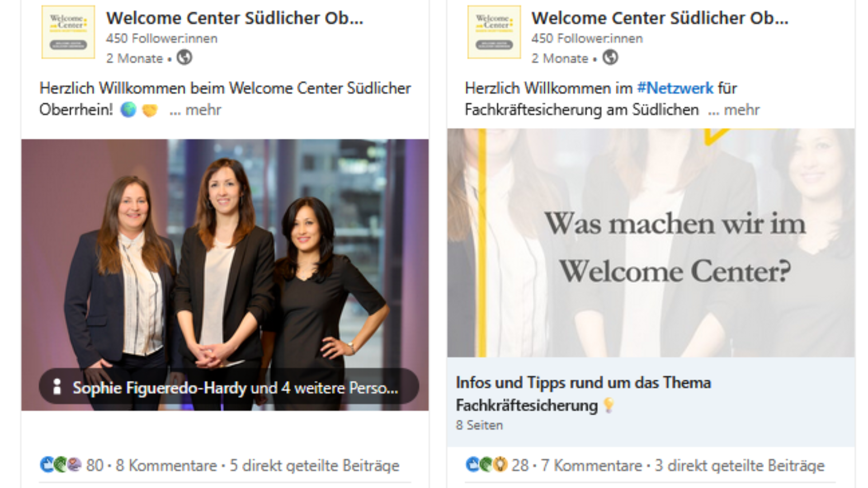Open left post's Welcome Center Südlicher Ob... page name
The width and height of the screenshot is (868, 488).
[x=235, y=18]
